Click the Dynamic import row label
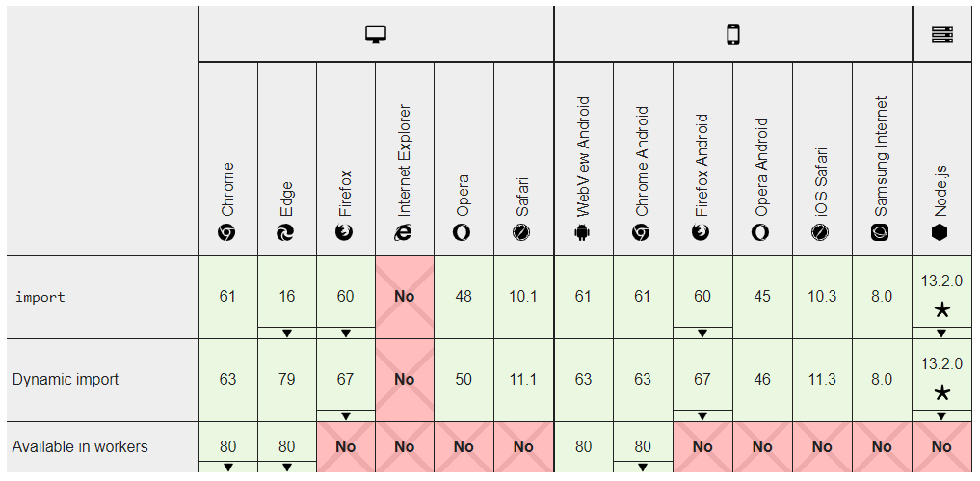The image size is (980, 481). pyautogui.click(x=66, y=380)
